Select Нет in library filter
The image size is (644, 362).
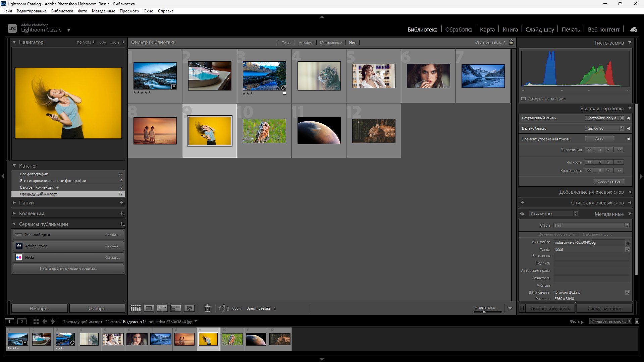pos(352,43)
